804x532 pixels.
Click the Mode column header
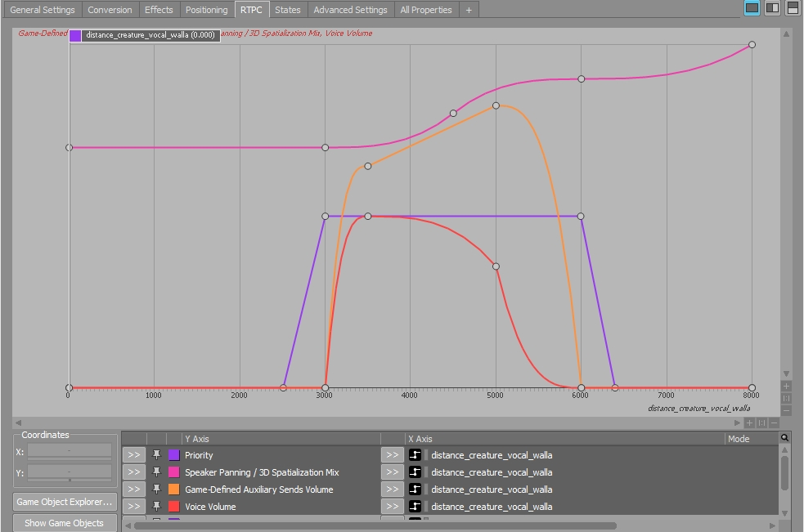click(752, 439)
